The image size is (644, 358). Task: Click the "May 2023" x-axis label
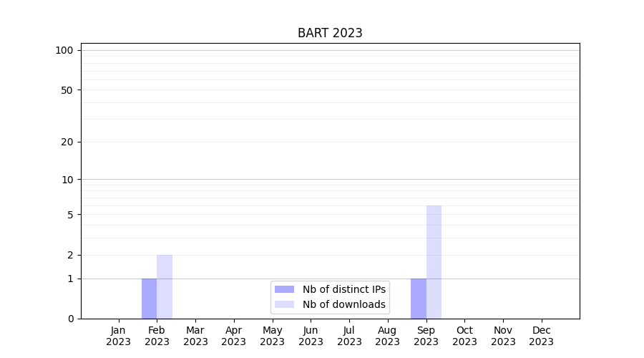click(x=272, y=336)
